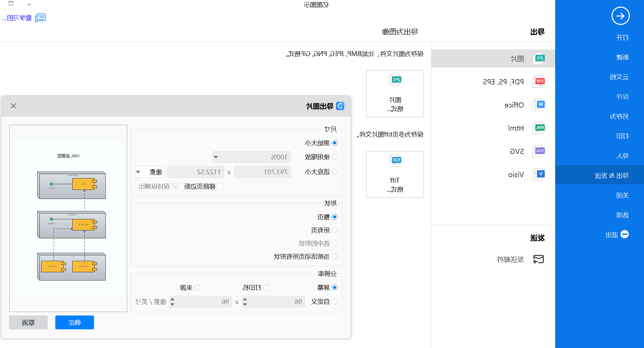Image resolution: width=644 pixels, height=348 pixels.
Task: Select 当前活动页所有形状 radio button
Action: tap(335, 256)
